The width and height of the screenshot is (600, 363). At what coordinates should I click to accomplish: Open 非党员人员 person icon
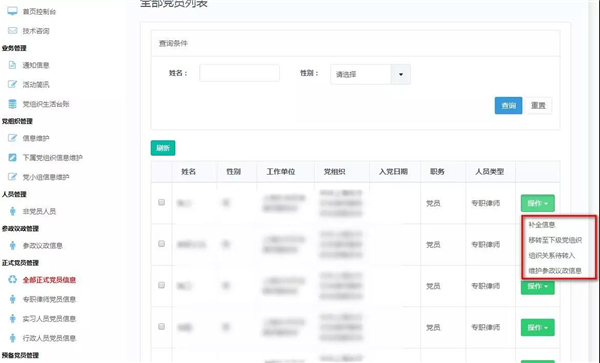click(13, 211)
